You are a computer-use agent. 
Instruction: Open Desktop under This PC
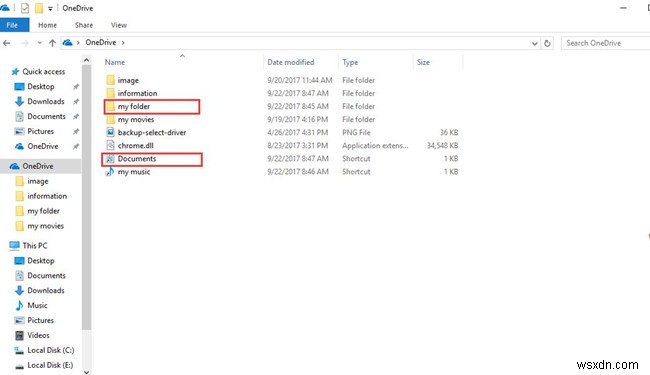click(40, 260)
